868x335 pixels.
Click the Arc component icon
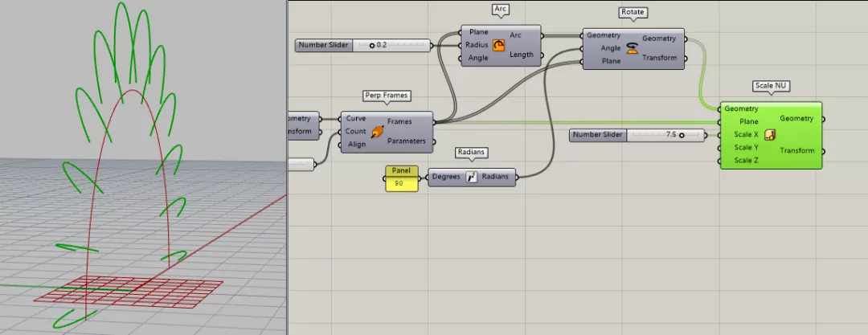[x=499, y=46]
